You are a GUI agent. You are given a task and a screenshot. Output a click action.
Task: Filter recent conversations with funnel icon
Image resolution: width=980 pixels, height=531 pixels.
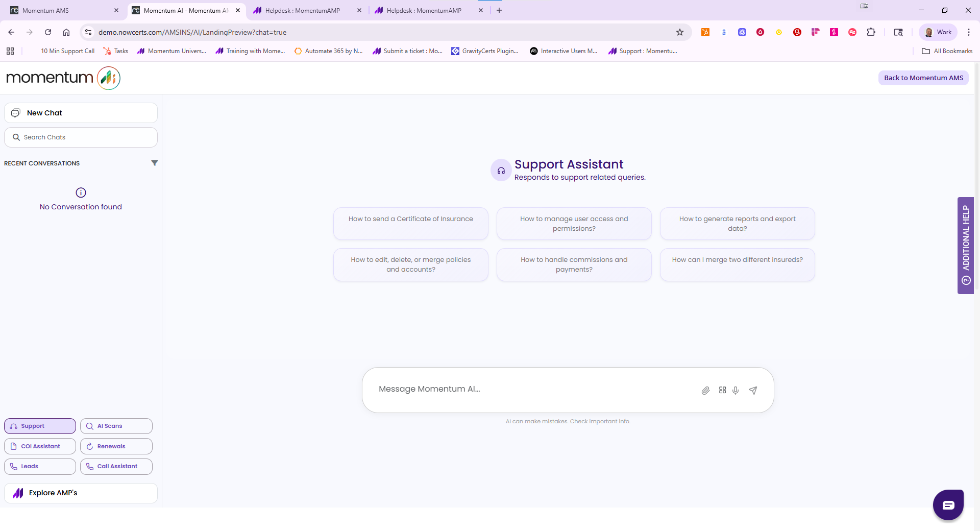pyautogui.click(x=154, y=163)
